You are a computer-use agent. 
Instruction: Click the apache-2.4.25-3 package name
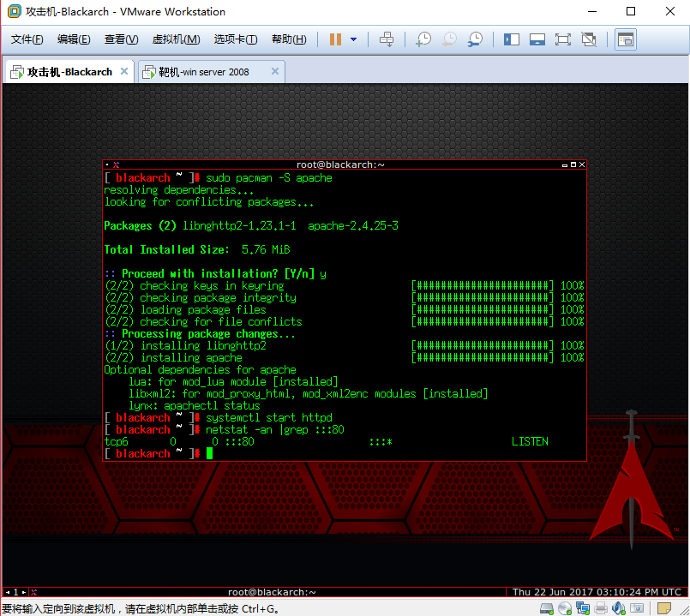[353, 226]
